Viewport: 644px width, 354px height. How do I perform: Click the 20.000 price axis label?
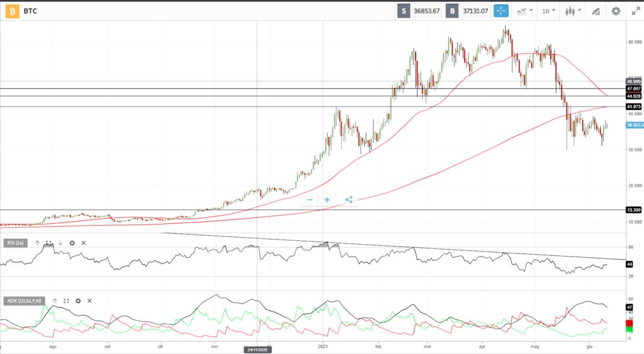point(635,185)
